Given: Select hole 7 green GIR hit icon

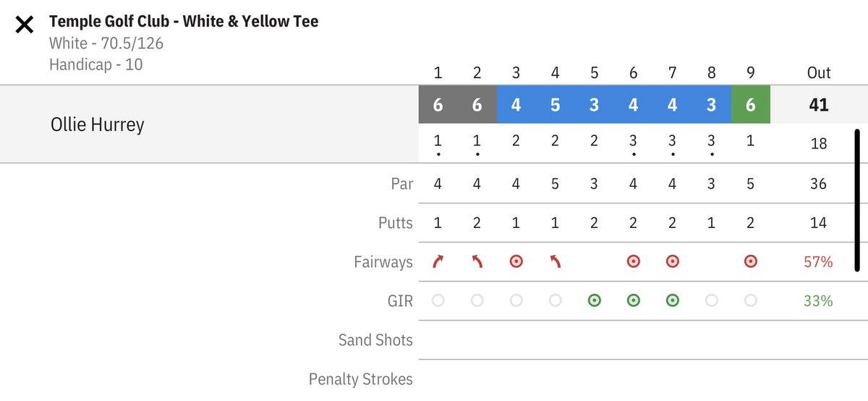Looking at the screenshot, I should (672, 300).
